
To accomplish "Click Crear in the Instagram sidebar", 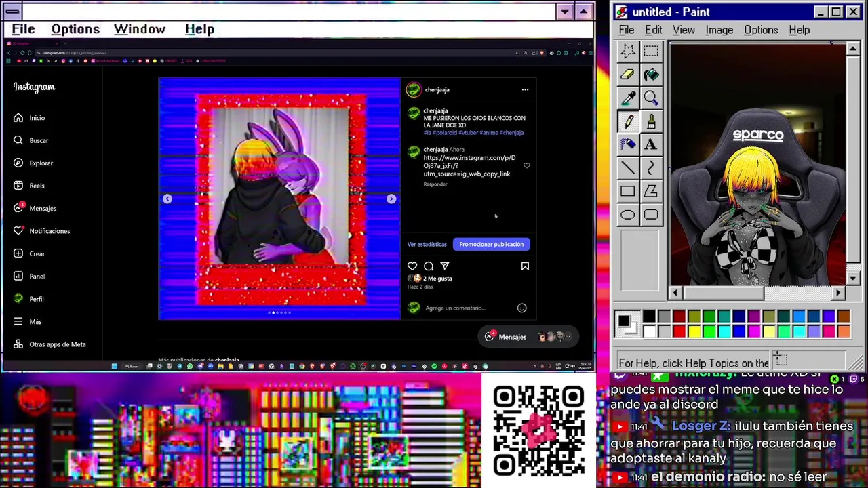I will [x=29, y=253].
